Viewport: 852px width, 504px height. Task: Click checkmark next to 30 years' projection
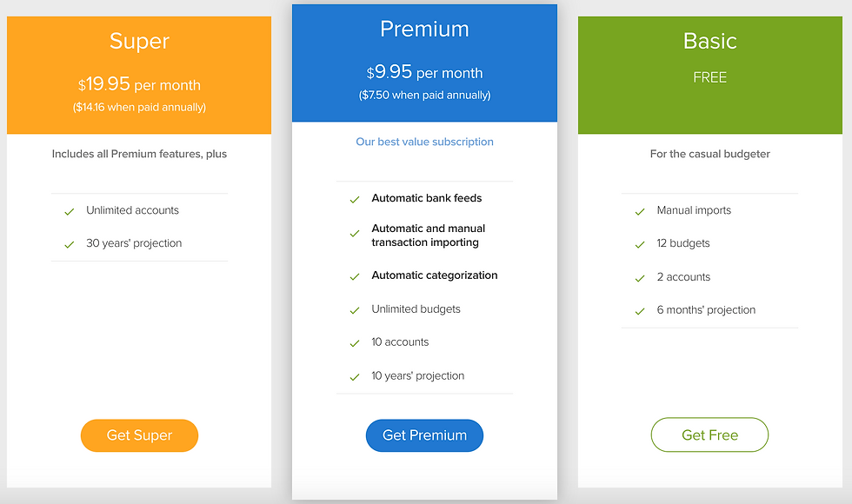pyautogui.click(x=70, y=244)
